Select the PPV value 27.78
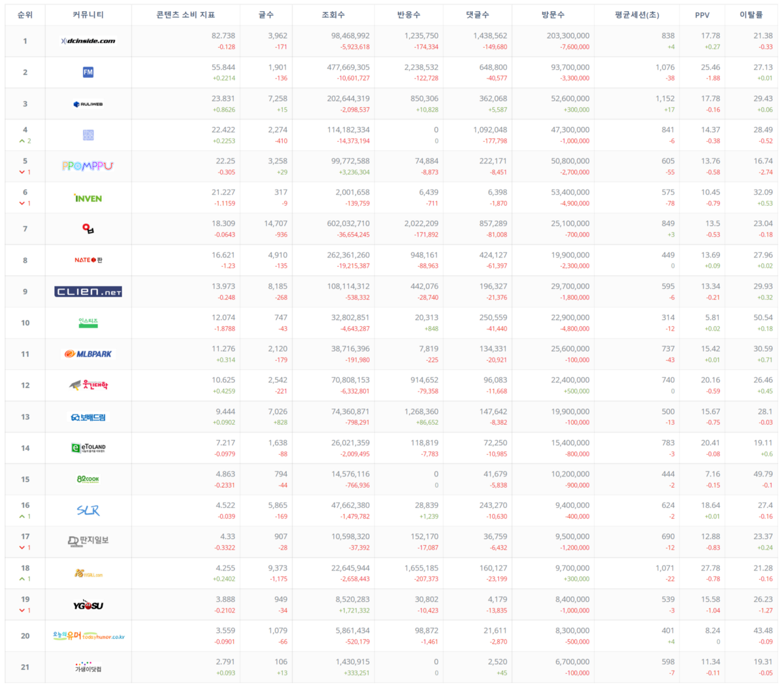The image size is (784, 687). (x=711, y=568)
